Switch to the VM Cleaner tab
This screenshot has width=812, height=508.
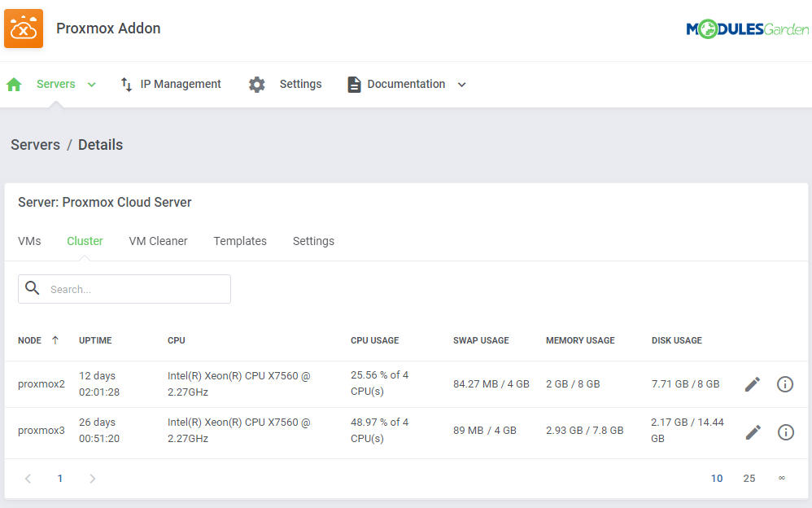pos(158,241)
